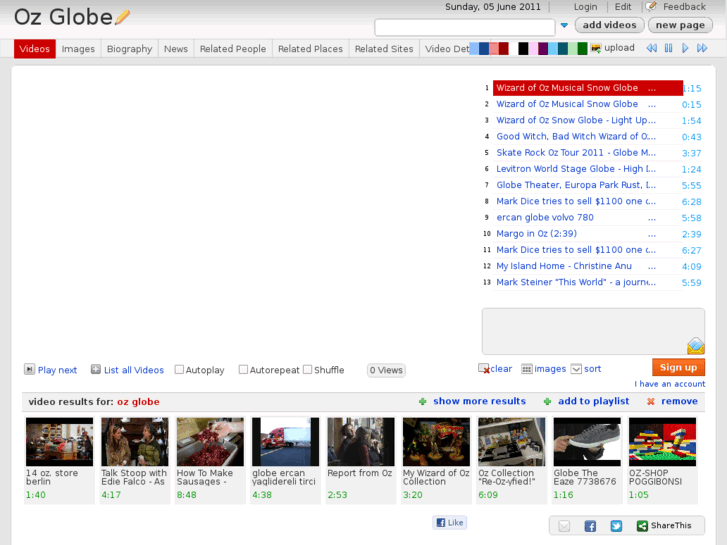727x545 pixels.
Task: Click I have an account link
Action: (x=670, y=384)
